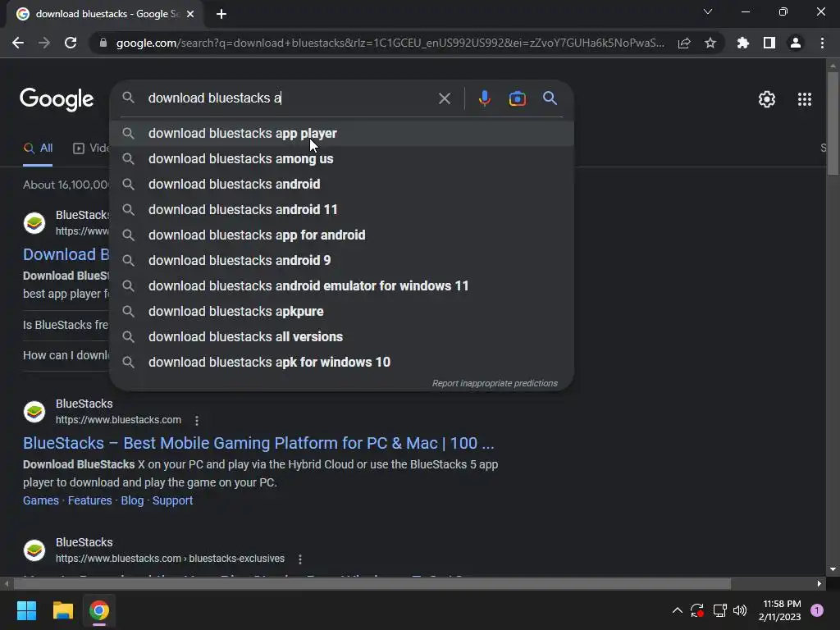This screenshot has width=840, height=630.
Task: Toggle Chrome side panel icon
Action: tap(769, 43)
